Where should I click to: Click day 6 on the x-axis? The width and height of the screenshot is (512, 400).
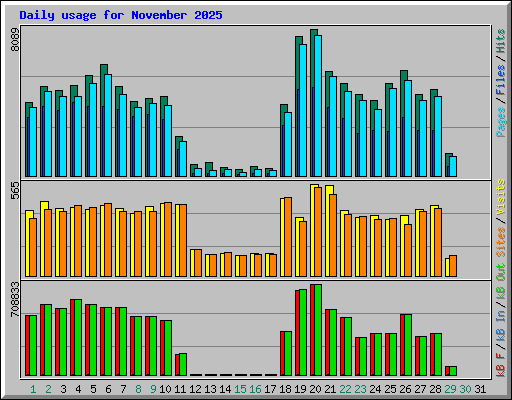pyautogui.click(x=108, y=389)
